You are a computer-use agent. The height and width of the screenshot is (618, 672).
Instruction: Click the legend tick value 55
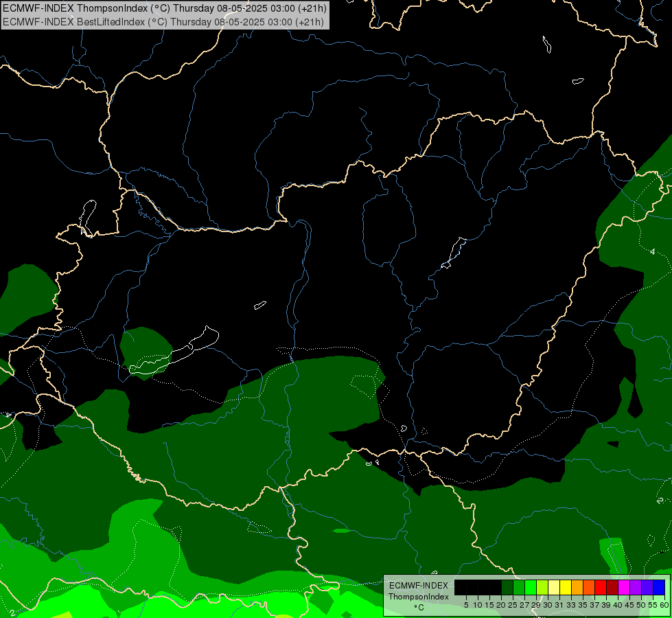(652, 605)
